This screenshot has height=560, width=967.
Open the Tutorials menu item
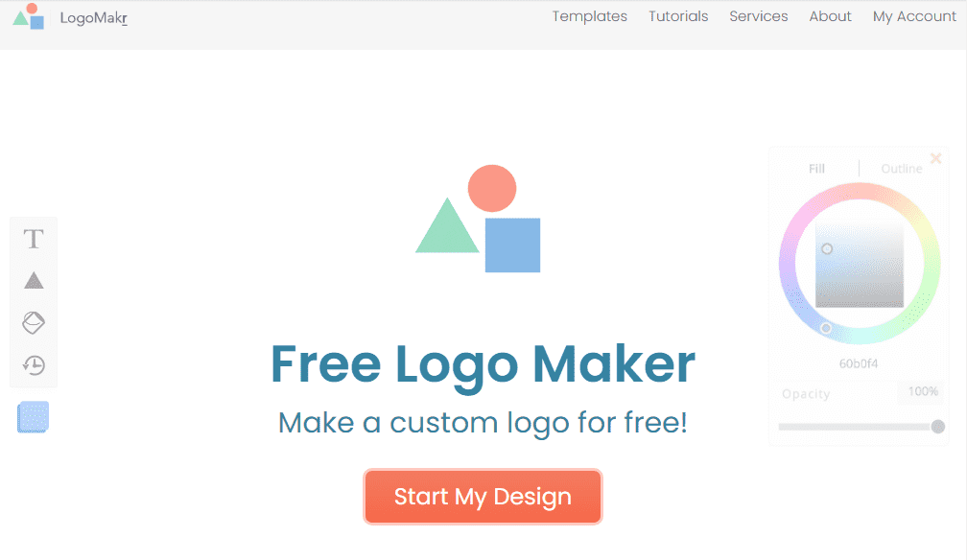click(x=678, y=16)
